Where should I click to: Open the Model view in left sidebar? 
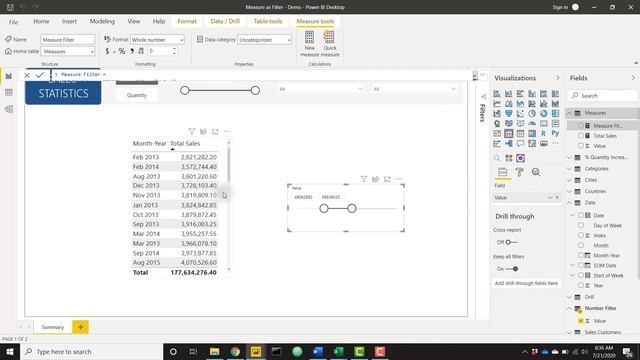point(9,109)
